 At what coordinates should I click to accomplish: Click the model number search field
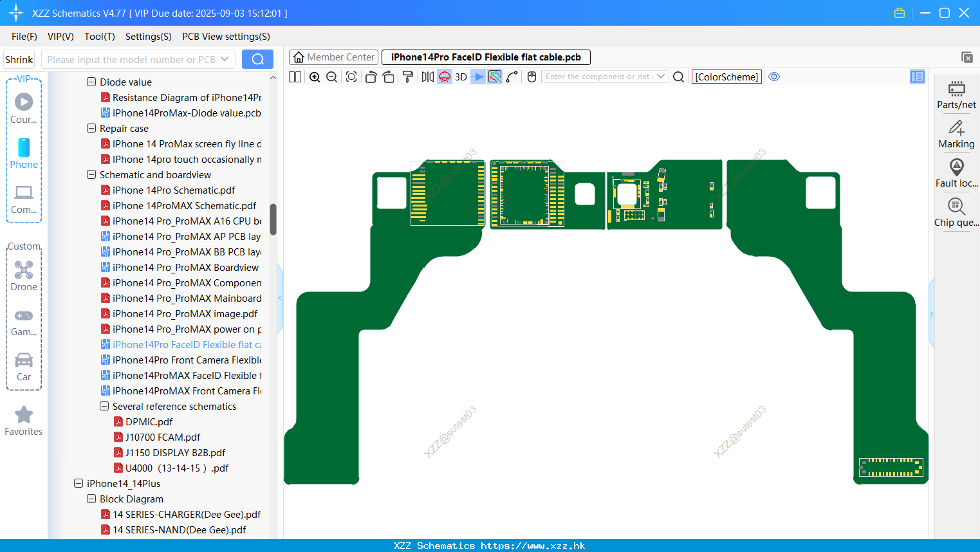pos(131,59)
